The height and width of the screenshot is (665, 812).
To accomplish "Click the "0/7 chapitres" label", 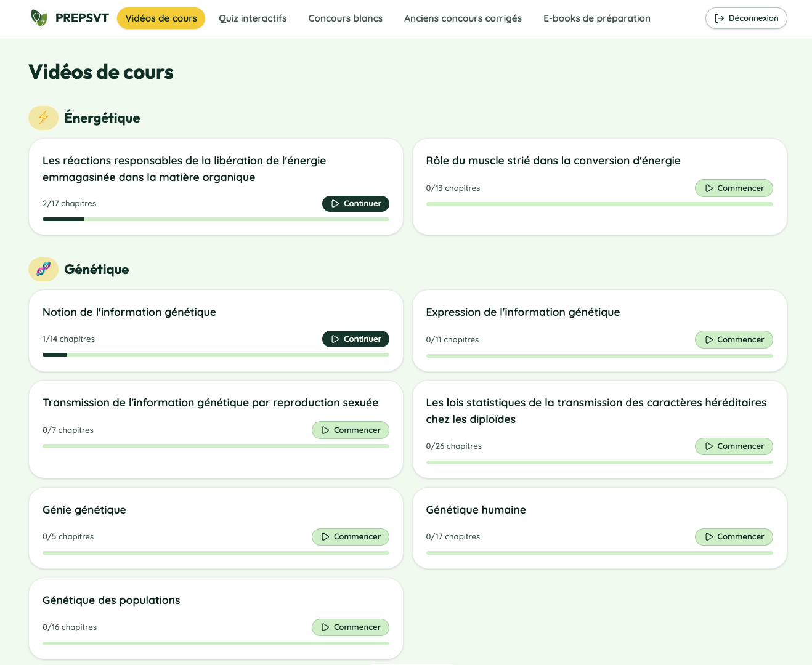I will point(68,430).
